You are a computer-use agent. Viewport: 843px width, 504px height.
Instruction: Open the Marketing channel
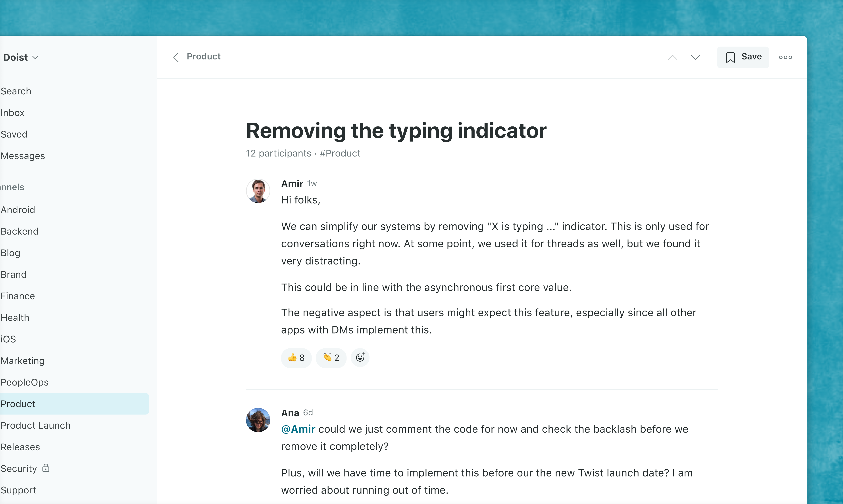[23, 361]
